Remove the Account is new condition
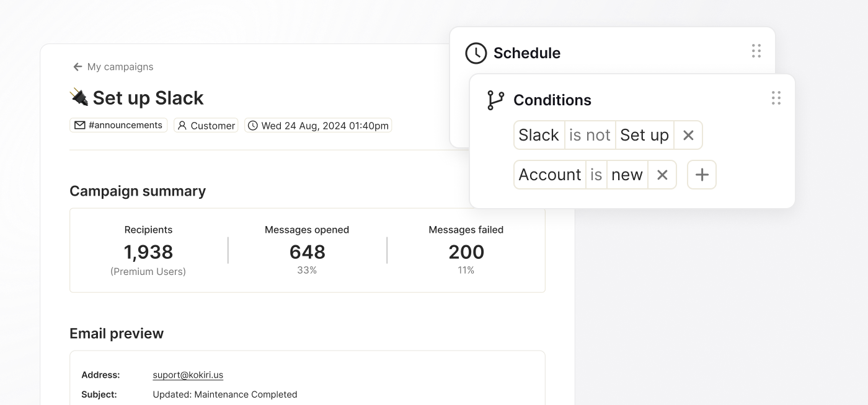The image size is (868, 405). pyautogui.click(x=662, y=175)
